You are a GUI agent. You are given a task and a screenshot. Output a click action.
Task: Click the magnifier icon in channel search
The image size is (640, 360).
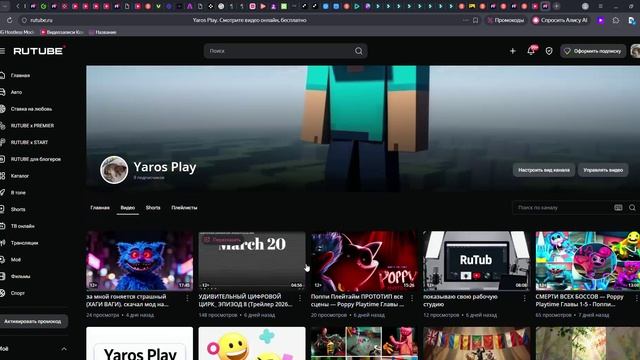[632, 208]
